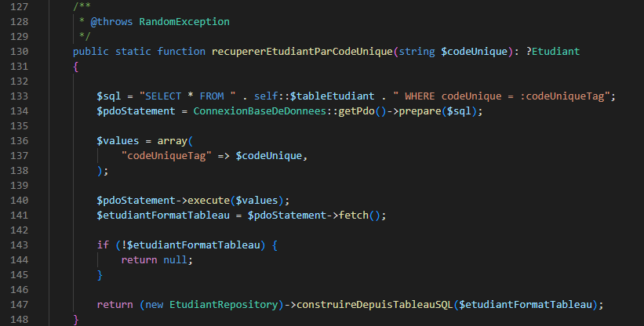This screenshot has height=326, width=644.
Task: Click the execute method call
Action: pyautogui.click(x=209, y=201)
